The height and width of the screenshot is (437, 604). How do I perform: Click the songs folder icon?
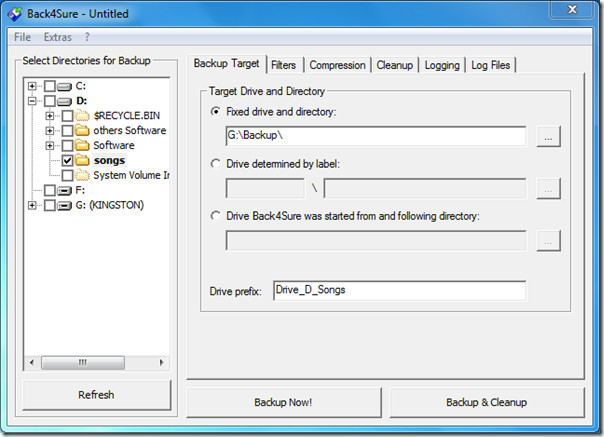(x=82, y=160)
